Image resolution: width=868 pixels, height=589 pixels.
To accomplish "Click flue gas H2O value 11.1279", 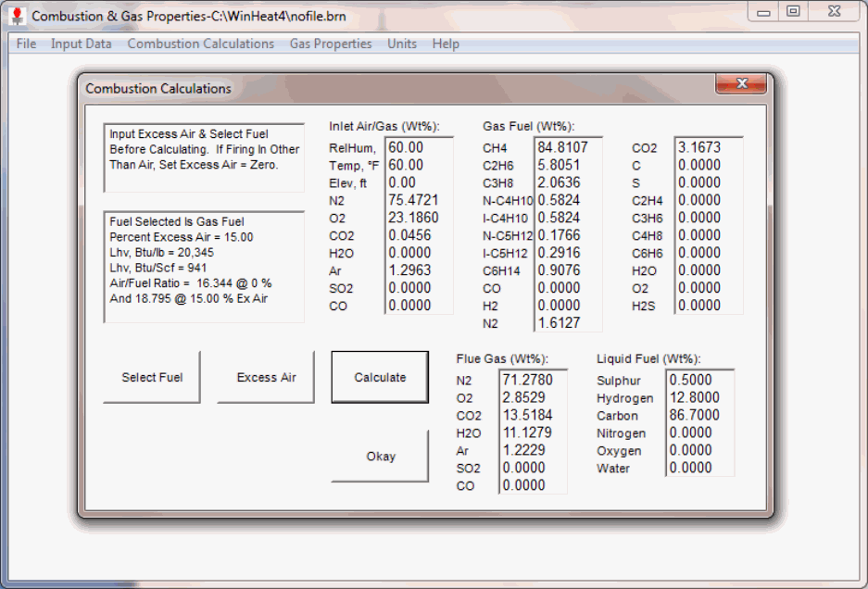I will coord(534,432).
